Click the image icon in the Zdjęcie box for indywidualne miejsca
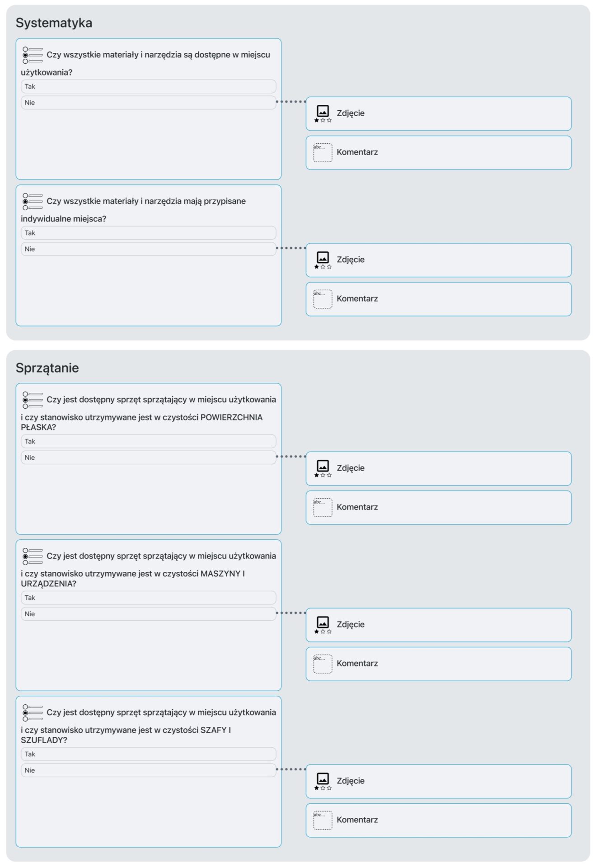613x868 pixels. [323, 260]
